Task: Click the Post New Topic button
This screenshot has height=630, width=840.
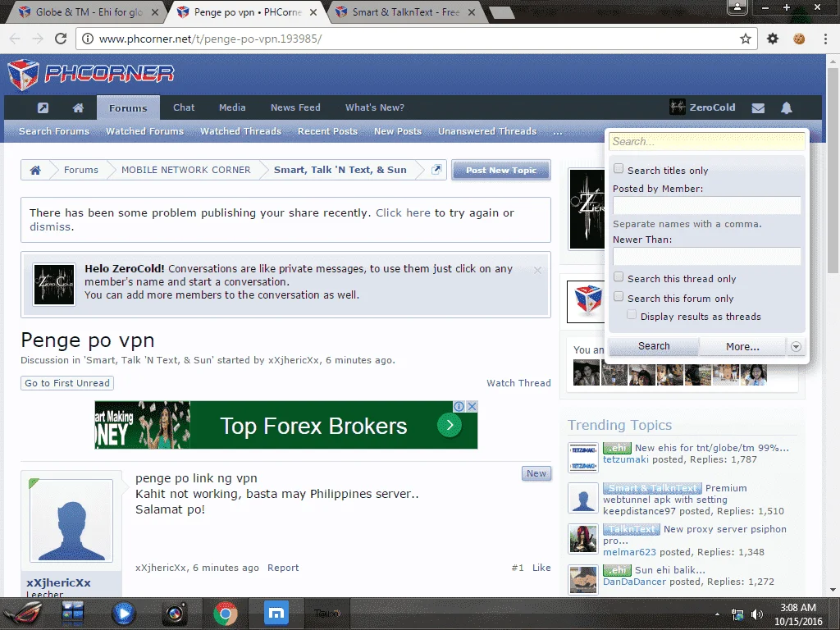Action: click(501, 171)
